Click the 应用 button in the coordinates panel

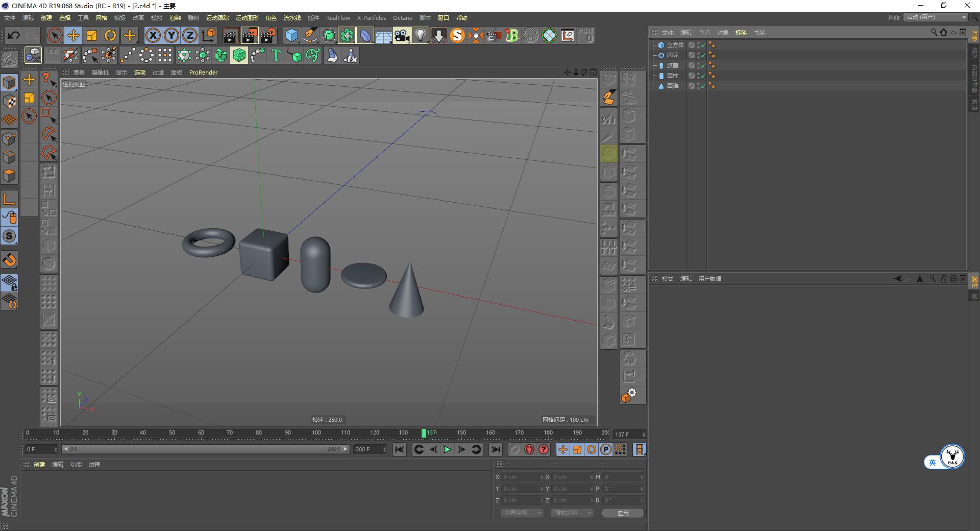tap(623, 513)
